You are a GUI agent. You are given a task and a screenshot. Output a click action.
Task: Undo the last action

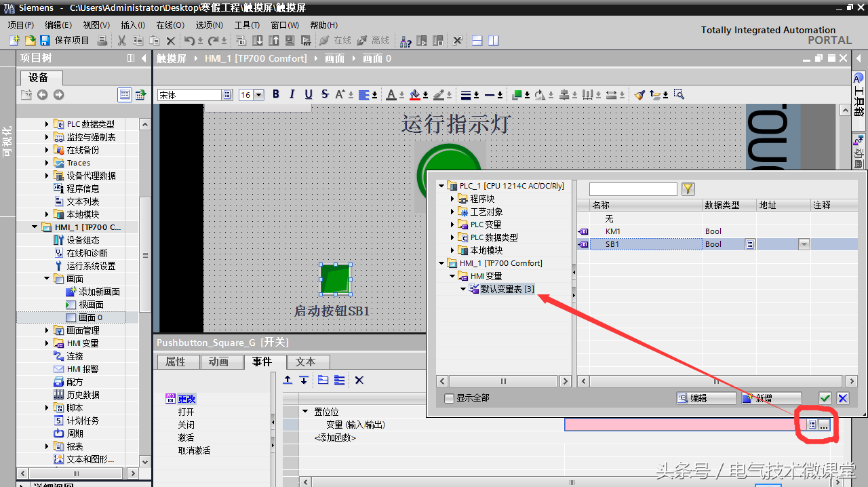click(189, 41)
